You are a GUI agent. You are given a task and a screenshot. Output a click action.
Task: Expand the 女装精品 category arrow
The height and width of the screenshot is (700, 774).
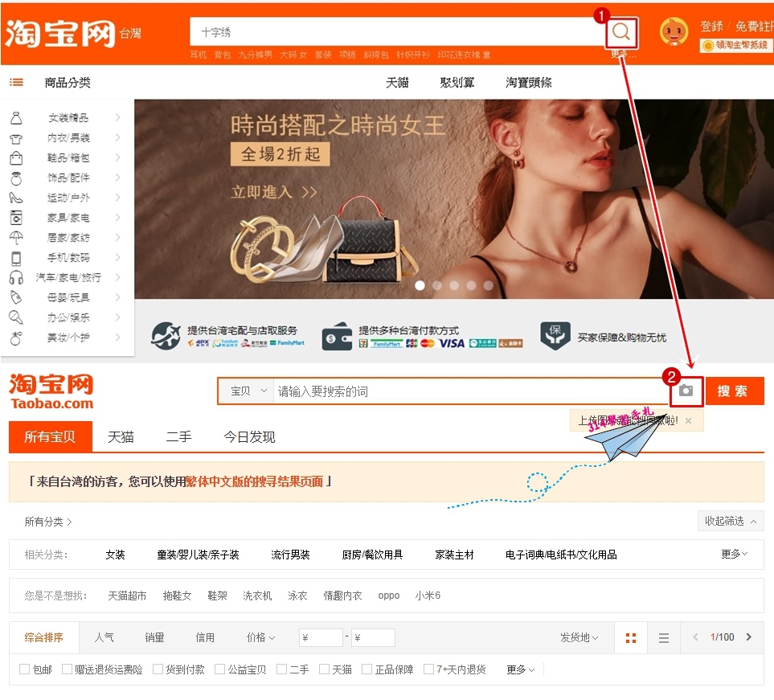coord(117,117)
